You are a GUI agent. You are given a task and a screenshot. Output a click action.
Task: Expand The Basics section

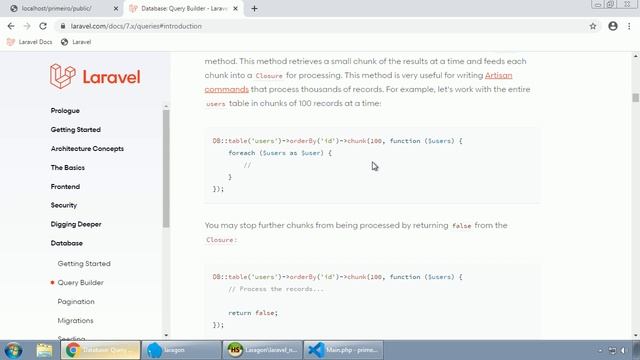point(67,167)
